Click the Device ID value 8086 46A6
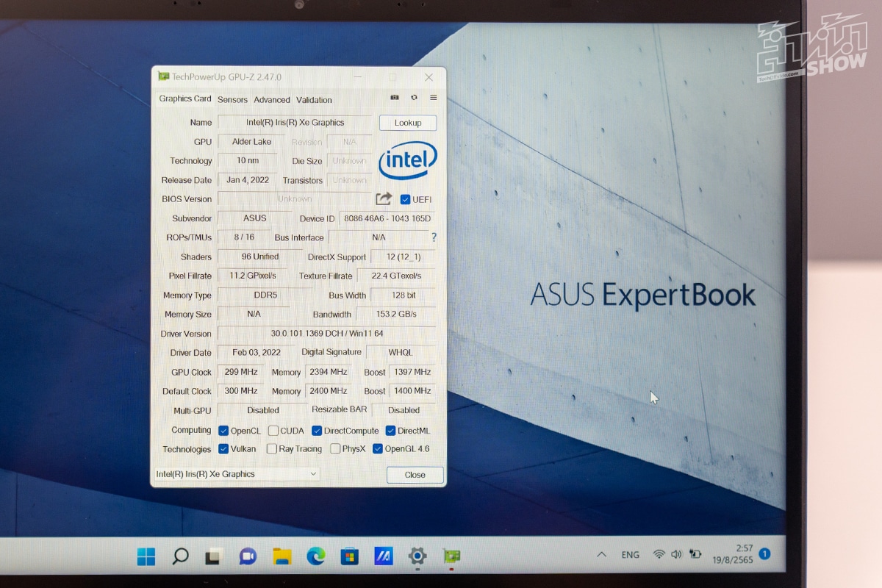Image resolution: width=882 pixels, height=588 pixels. [x=387, y=218]
